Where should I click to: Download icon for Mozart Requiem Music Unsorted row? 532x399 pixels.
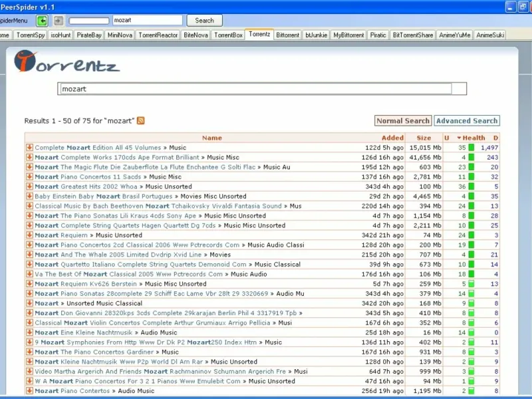click(x=29, y=235)
